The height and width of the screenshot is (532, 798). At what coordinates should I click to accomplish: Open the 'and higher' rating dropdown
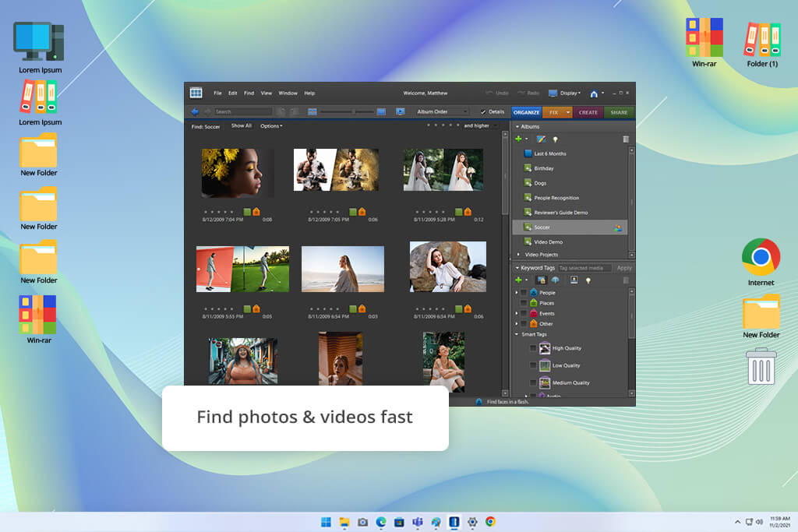pyautogui.click(x=480, y=125)
